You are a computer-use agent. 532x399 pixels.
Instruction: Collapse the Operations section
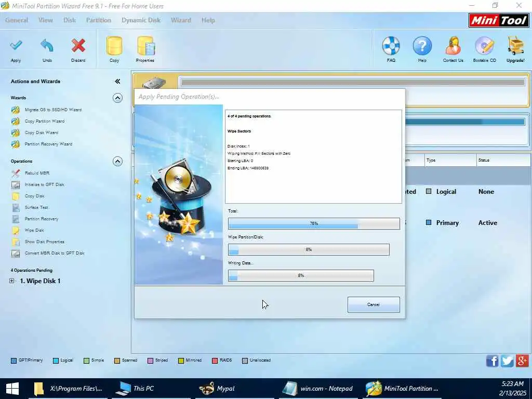pyautogui.click(x=117, y=162)
